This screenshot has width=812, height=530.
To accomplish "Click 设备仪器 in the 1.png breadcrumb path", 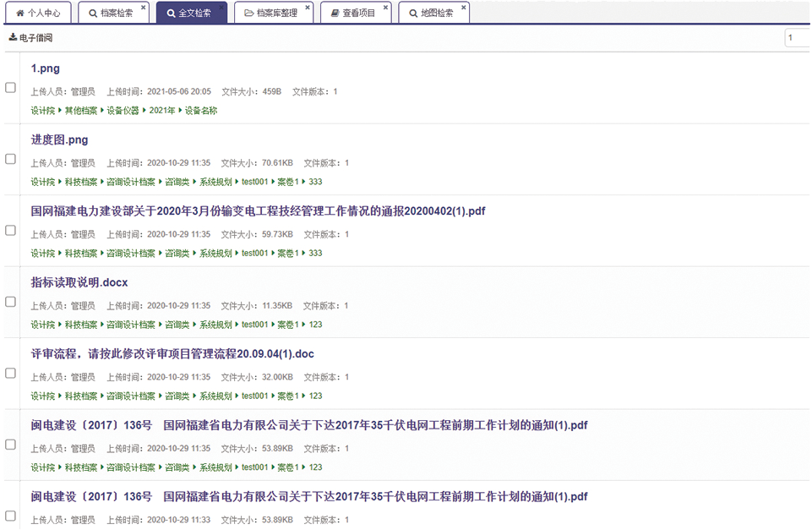I will click(123, 111).
